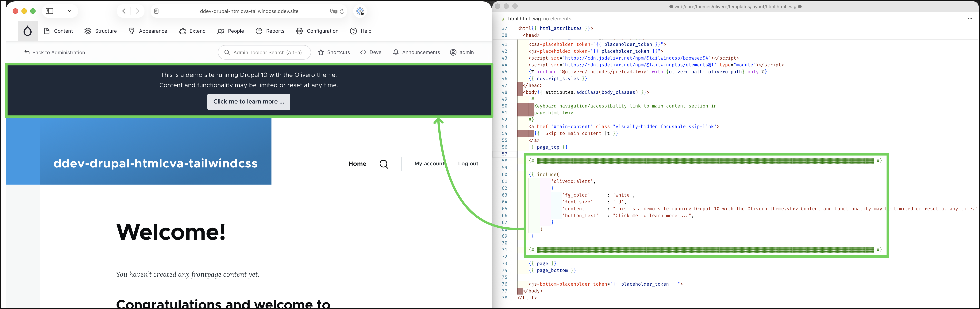Click the site search magnifier icon
980x309 pixels.
tap(383, 164)
